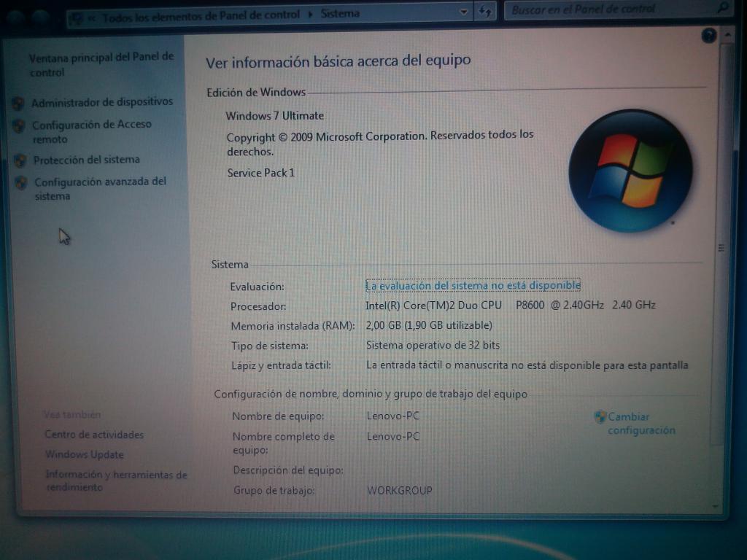The width and height of the screenshot is (747, 560).
Task: Click shield icon beside Protección del sistema
Action: tap(20, 160)
